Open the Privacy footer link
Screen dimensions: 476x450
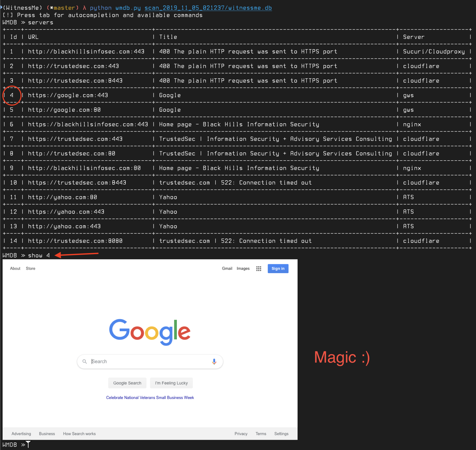click(241, 433)
